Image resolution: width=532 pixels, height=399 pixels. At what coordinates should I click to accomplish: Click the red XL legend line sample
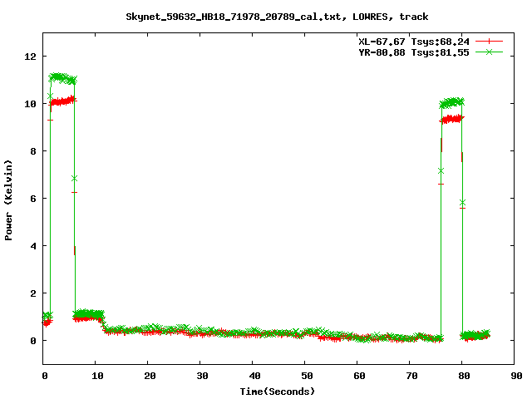coord(489,42)
